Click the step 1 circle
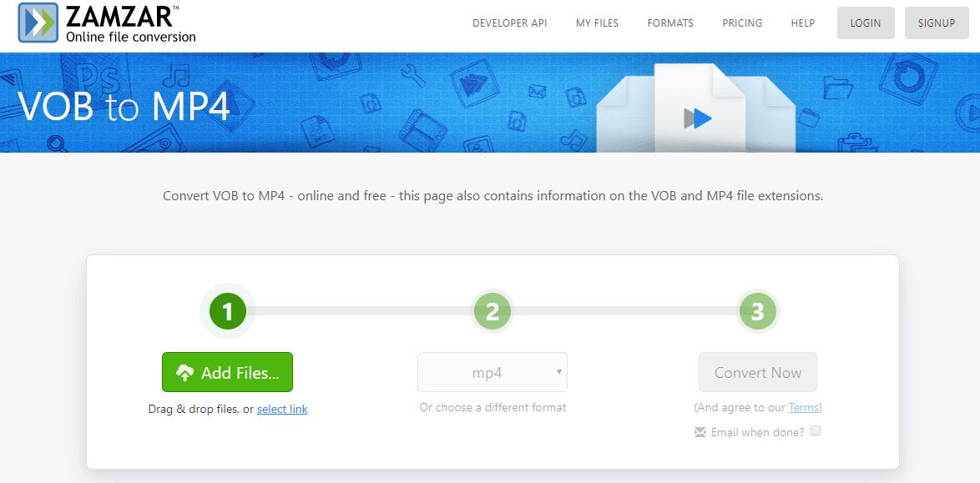980x483 pixels. pyautogui.click(x=228, y=311)
